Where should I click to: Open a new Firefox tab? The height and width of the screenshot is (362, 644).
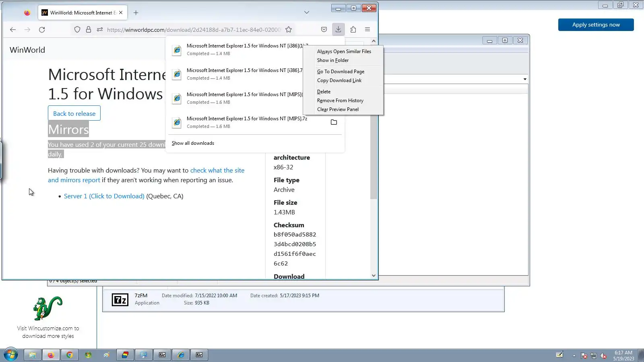tap(136, 13)
